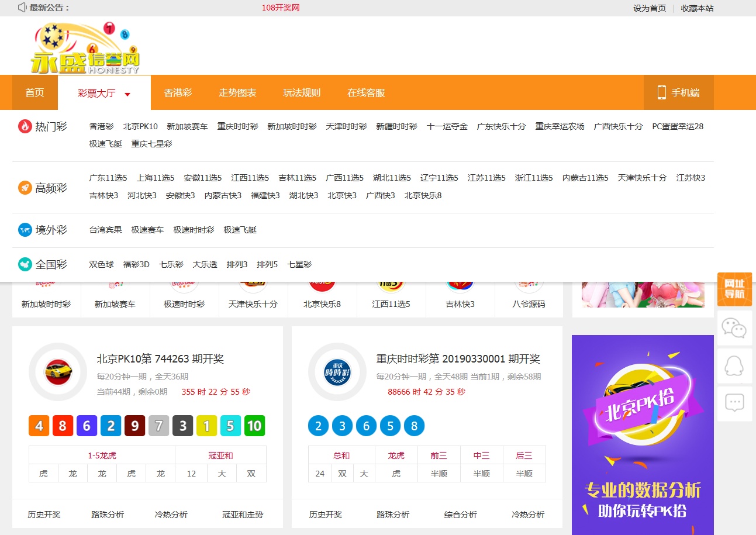Click the red 热门彩 flame icon
Image resolution: width=756 pixels, height=535 pixels.
point(25,126)
